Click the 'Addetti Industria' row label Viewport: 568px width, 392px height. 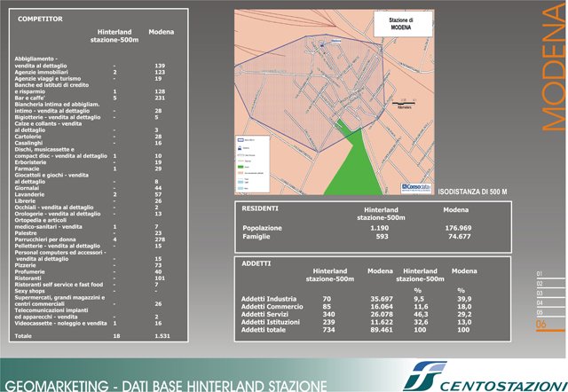269,299
